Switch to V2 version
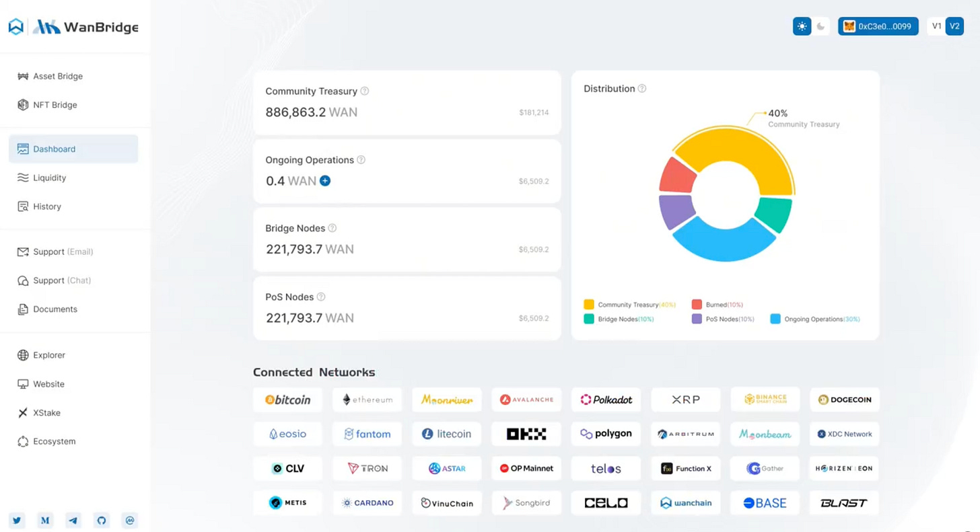 click(954, 26)
